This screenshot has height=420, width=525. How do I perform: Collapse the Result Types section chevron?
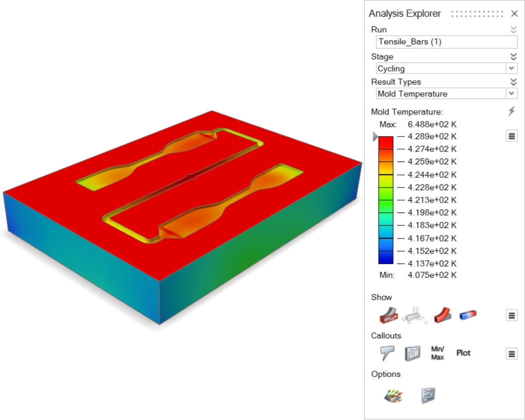(513, 81)
